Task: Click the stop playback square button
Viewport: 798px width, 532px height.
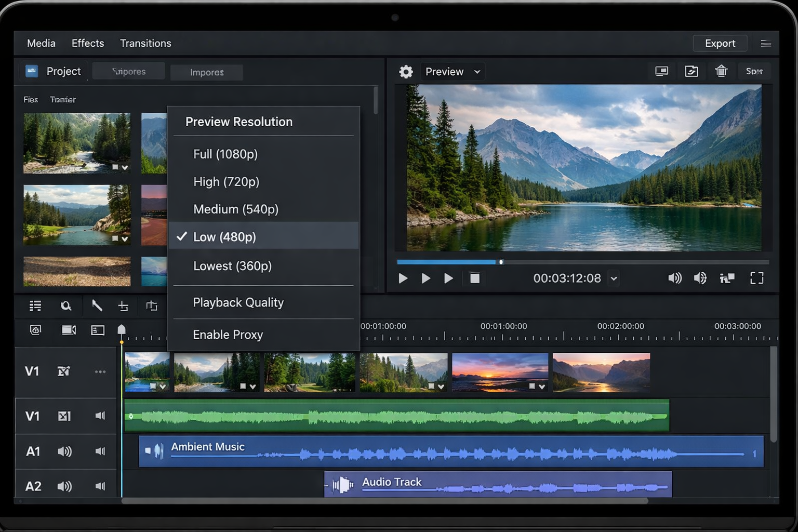Action: pyautogui.click(x=474, y=278)
